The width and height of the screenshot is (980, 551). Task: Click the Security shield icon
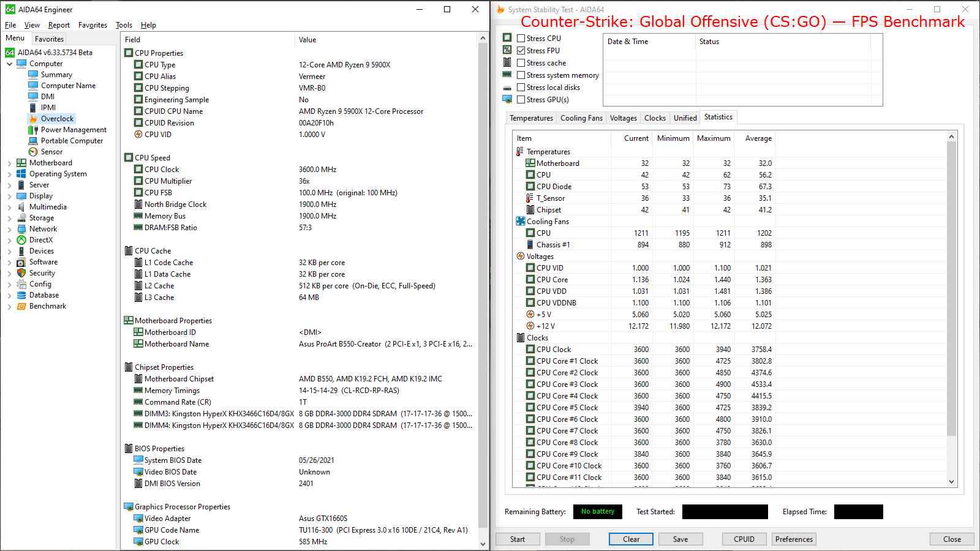(x=21, y=273)
